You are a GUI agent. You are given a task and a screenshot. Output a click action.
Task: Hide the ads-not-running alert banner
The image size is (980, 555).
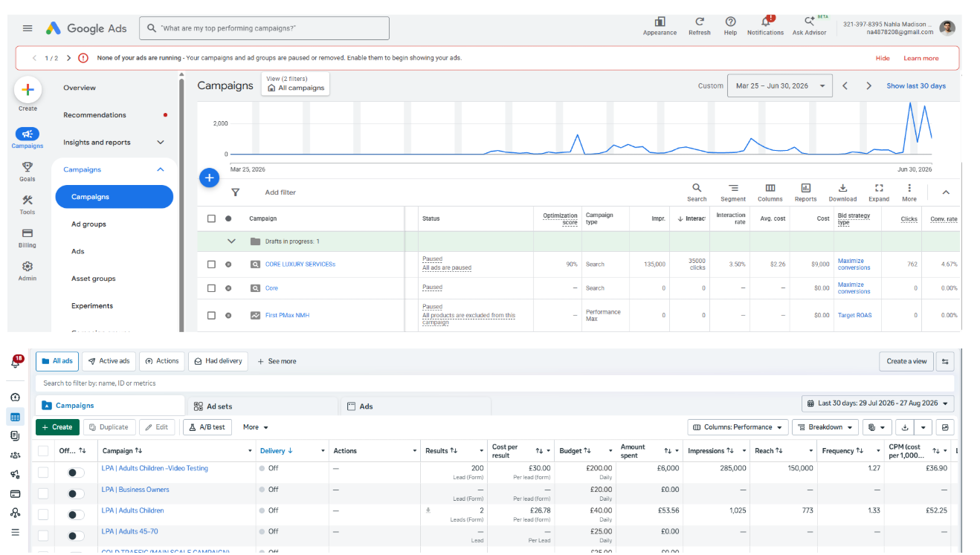tap(883, 58)
